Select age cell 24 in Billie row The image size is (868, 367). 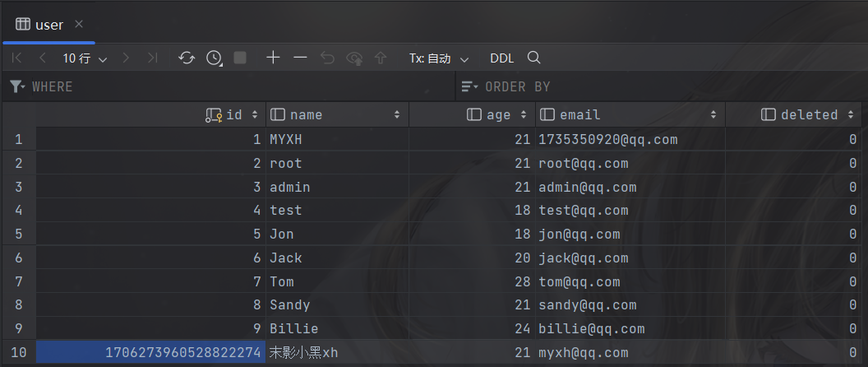tap(472, 329)
